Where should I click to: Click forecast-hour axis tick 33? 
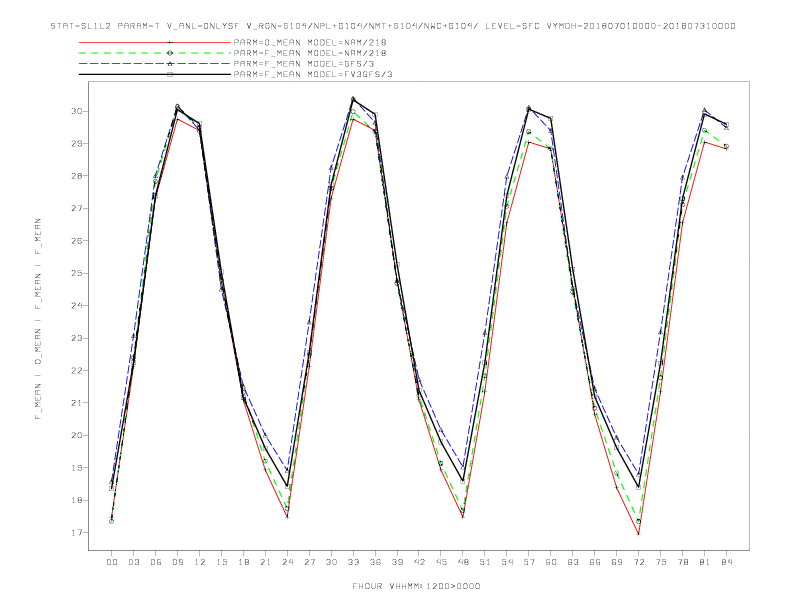tap(353, 562)
